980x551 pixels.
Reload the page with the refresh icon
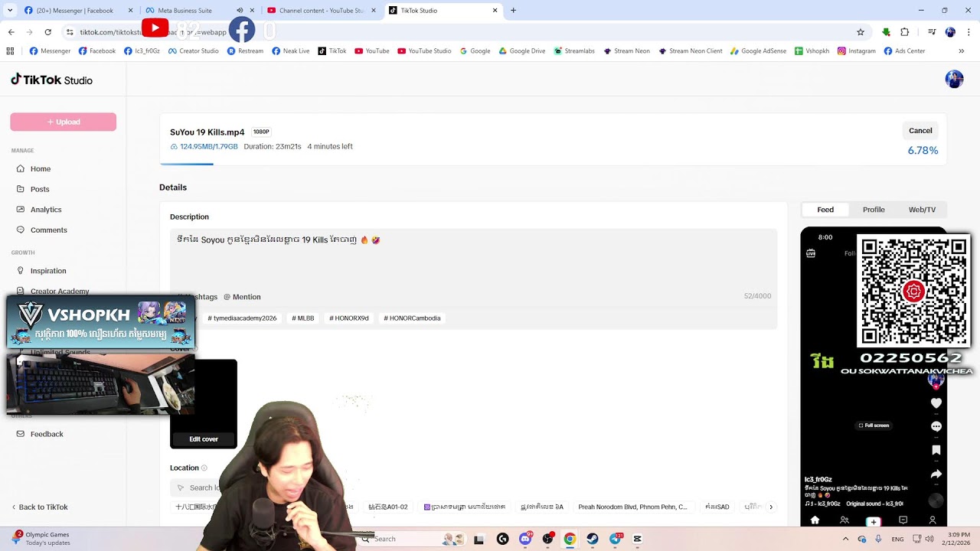coord(47,32)
